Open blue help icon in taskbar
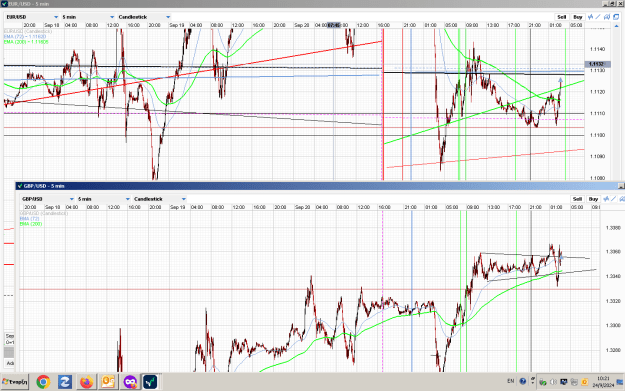625x391 pixels. pos(523,381)
